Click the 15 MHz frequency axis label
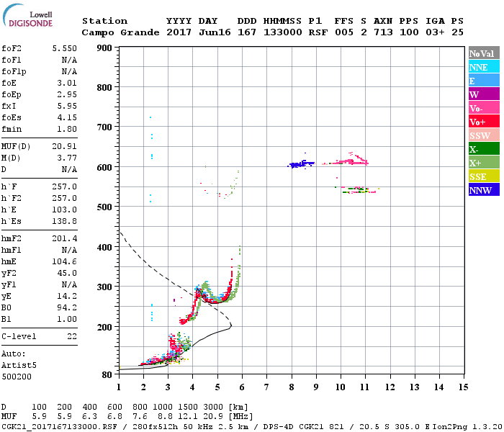Screen dimensions: 504x432 463,387
